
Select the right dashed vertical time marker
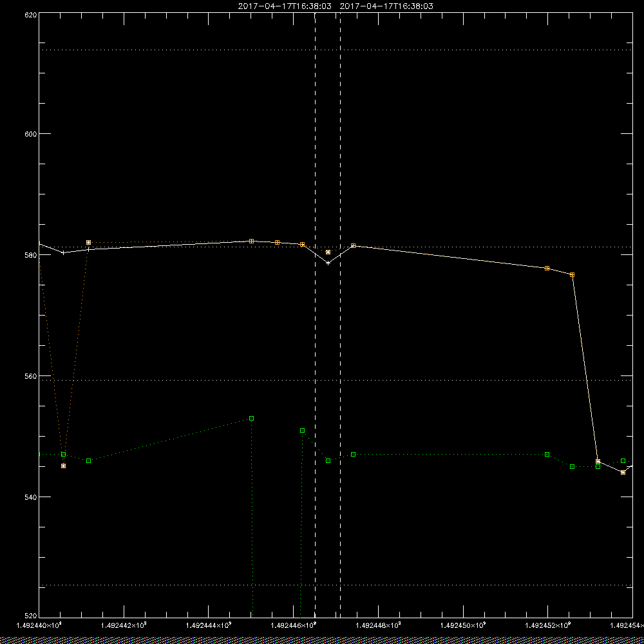[341, 315]
